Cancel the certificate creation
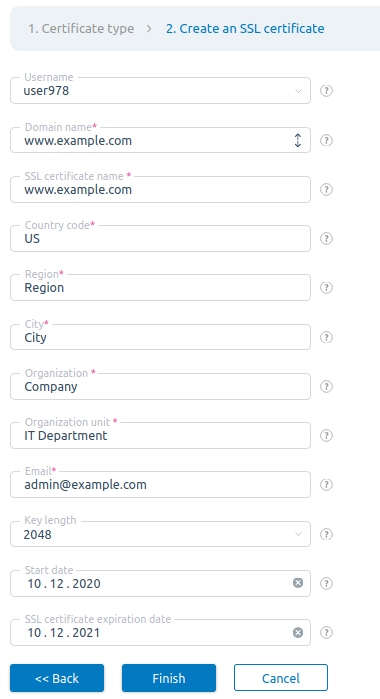The height and width of the screenshot is (699, 380). click(281, 678)
